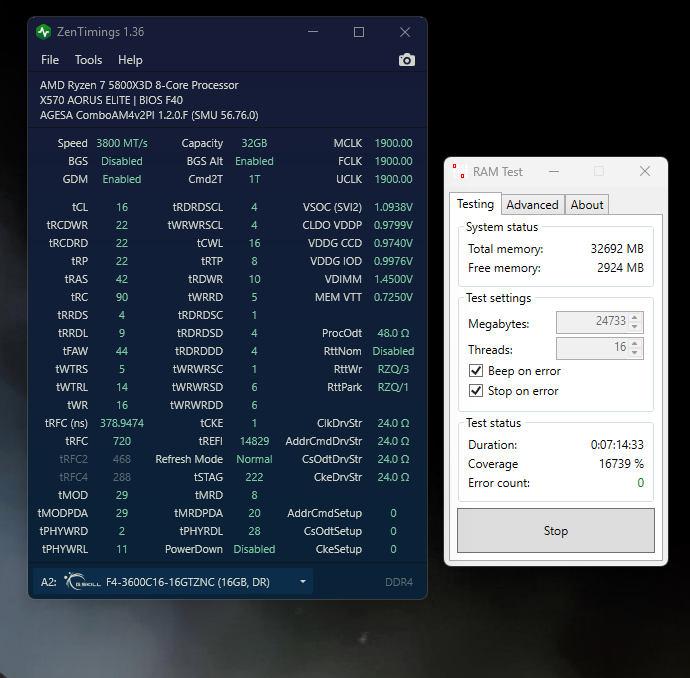Click the Coverage value 16739 %
The height and width of the screenshot is (678, 690).
point(621,464)
